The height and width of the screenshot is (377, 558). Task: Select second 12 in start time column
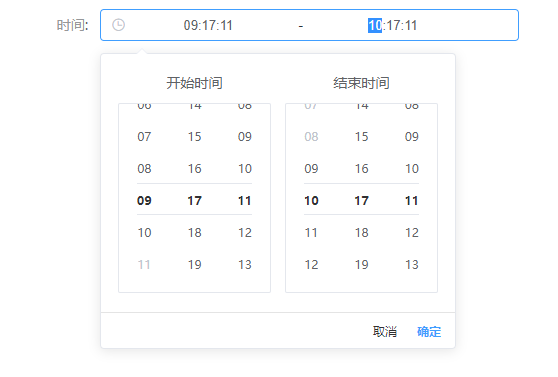click(245, 232)
